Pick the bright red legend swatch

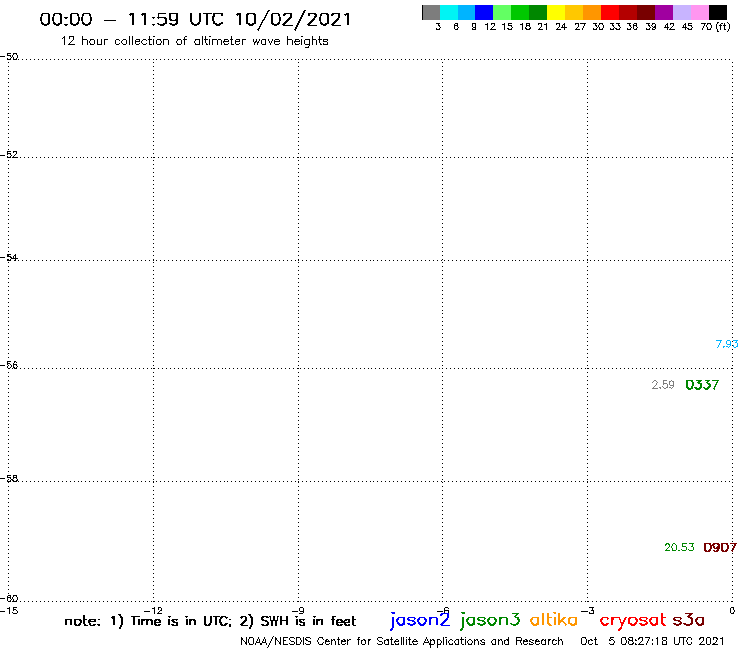click(610, 13)
